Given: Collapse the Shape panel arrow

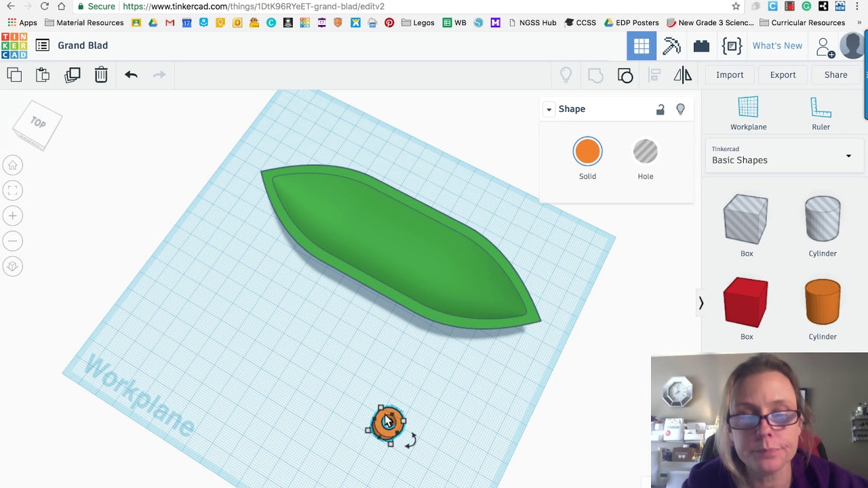Looking at the screenshot, I should [x=549, y=109].
